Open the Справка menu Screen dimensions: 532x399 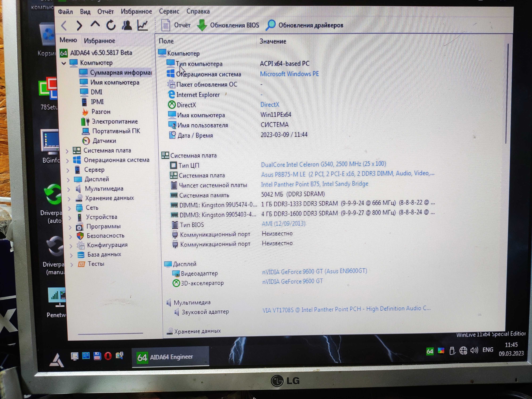tap(198, 11)
